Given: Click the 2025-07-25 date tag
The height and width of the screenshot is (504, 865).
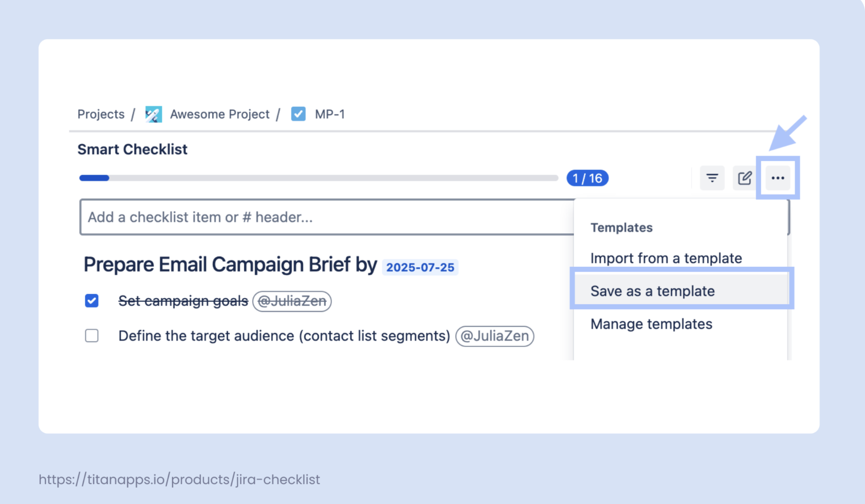Looking at the screenshot, I should (420, 267).
